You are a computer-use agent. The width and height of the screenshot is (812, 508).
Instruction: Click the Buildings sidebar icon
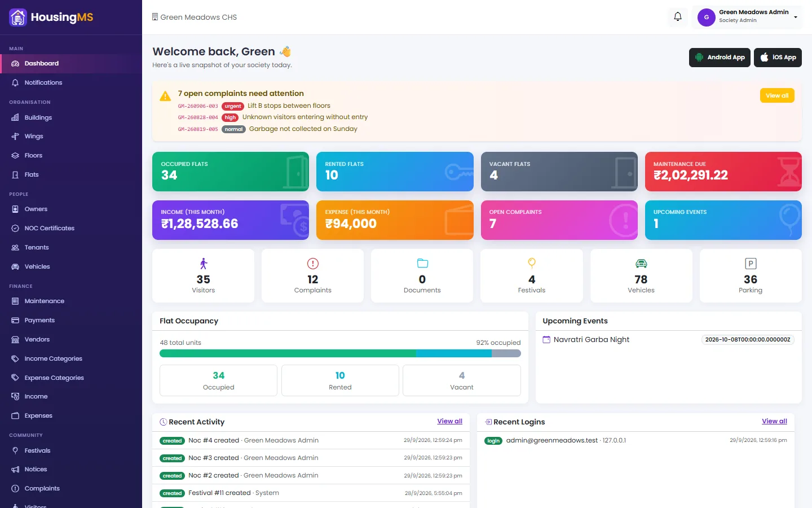tap(15, 117)
